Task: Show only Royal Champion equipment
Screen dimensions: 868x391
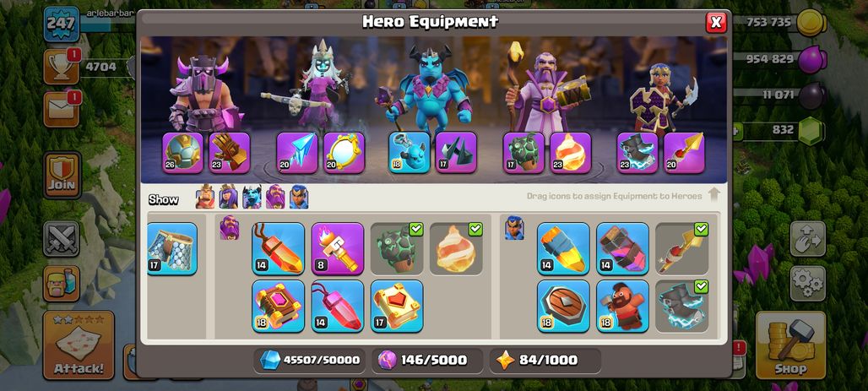Action: [x=299, y=197]
